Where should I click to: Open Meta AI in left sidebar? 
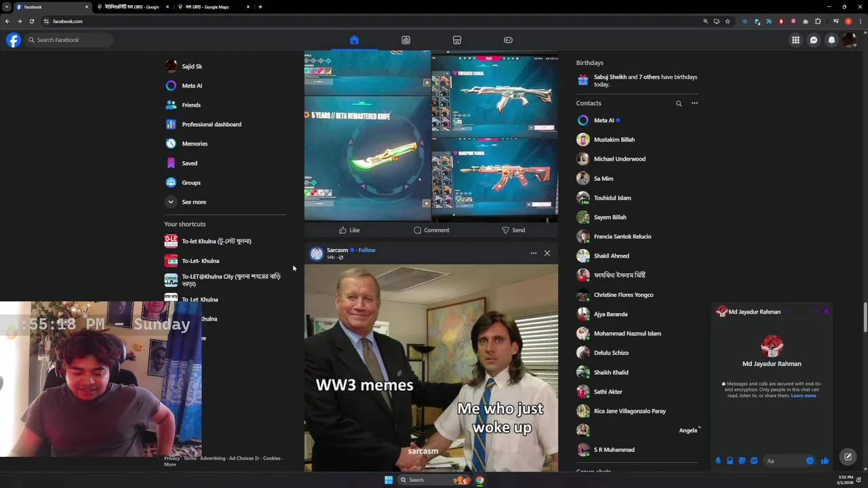click(x=225, y=85)
